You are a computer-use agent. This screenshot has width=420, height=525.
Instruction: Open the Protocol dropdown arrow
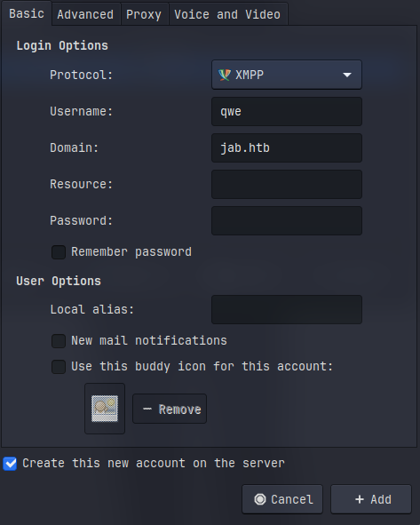(347, 75)
